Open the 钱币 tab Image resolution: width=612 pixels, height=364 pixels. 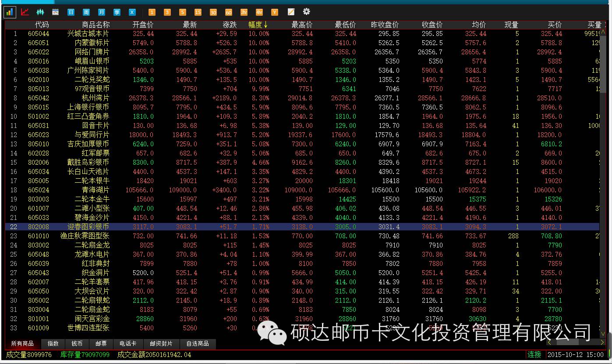(77, 344)
